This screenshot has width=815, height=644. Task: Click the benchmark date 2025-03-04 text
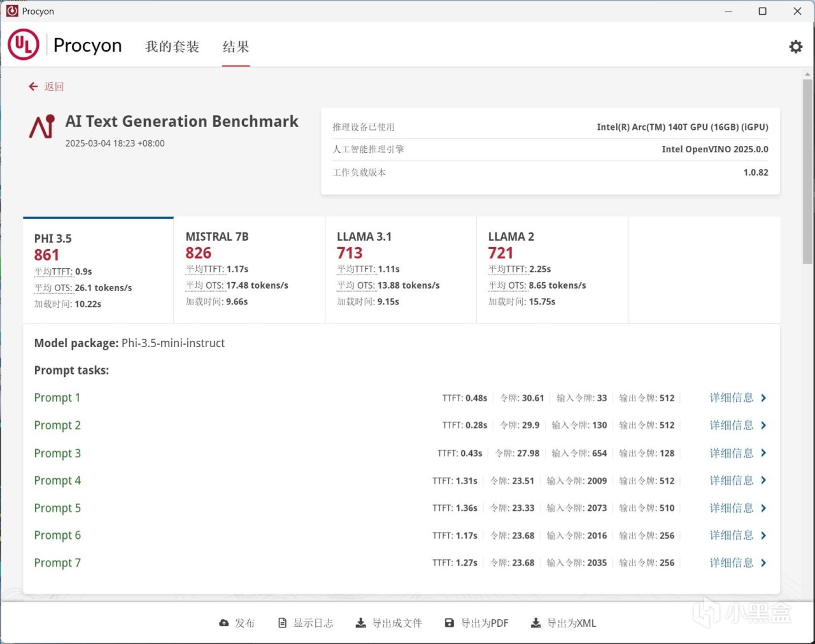115,143
